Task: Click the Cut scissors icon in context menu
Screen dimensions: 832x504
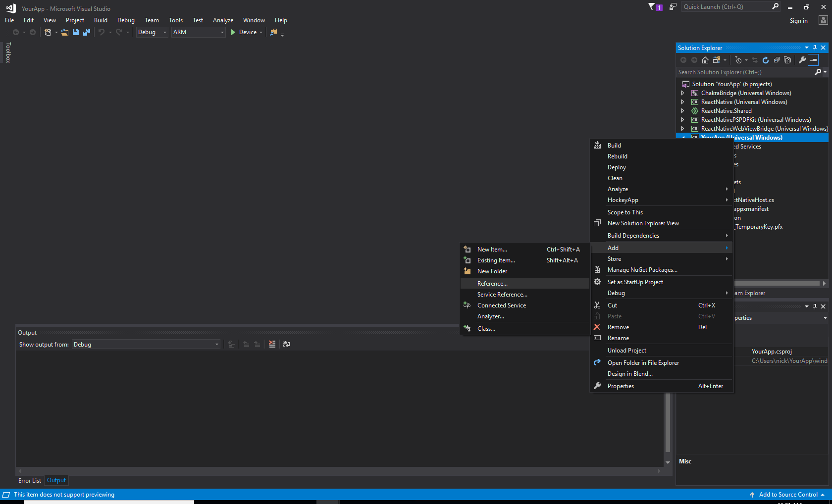Action: [x=597, y=305]
